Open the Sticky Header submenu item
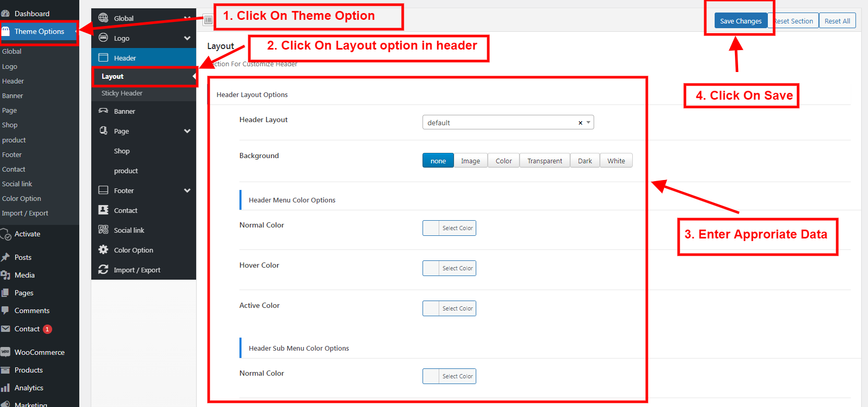Image resolution: width=868 pixels, height=407 pixels. tap(122, 93)
